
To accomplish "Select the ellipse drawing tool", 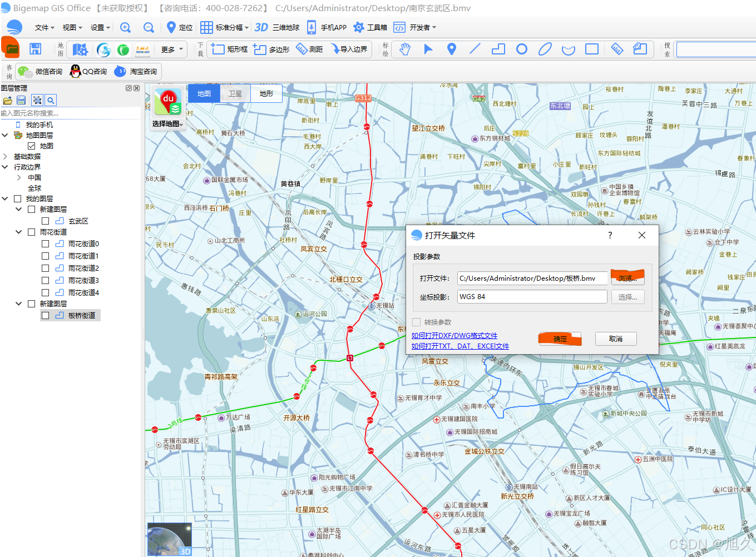I will tap(545, 49).
